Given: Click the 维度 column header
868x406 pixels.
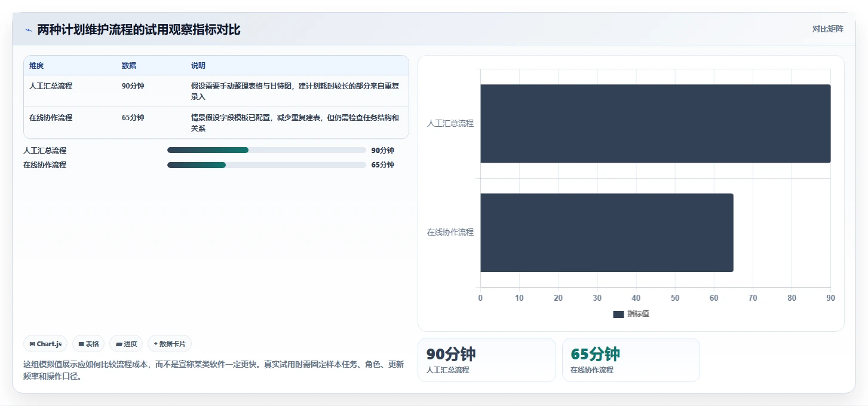Looking at the screenshot, I should point(36,66).
